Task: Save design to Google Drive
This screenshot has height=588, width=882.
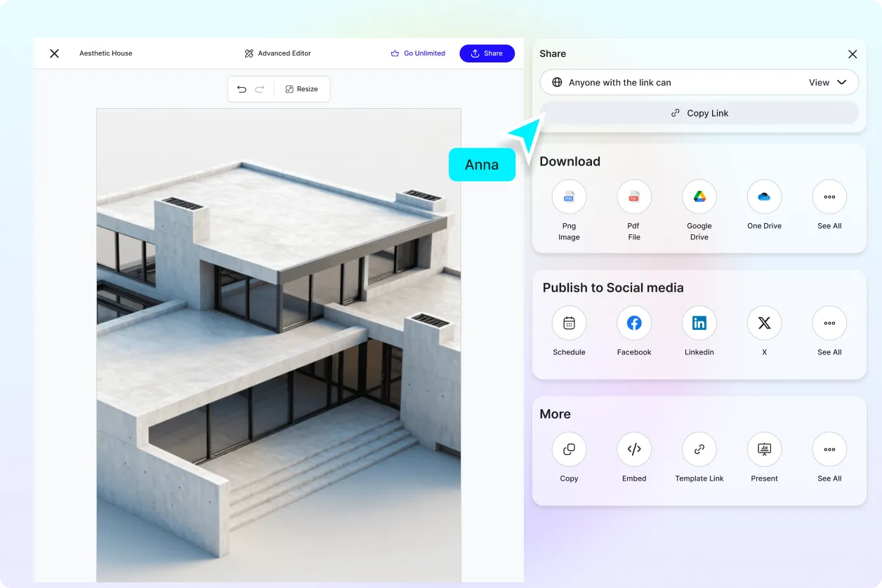Action: pyautogui.click(x=699, y=197)
